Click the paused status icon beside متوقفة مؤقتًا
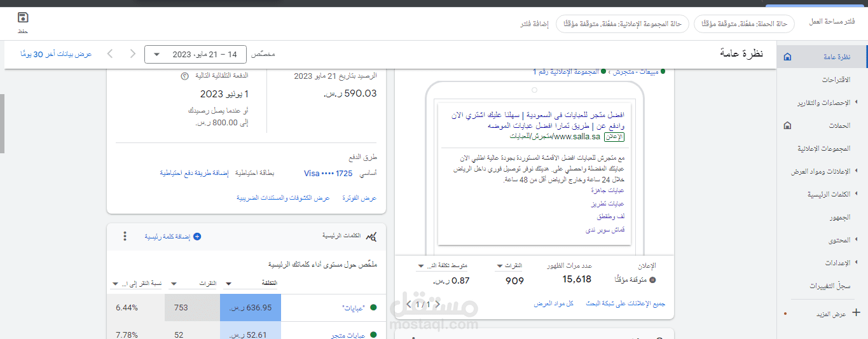868x339 pixels. point(652,280)
